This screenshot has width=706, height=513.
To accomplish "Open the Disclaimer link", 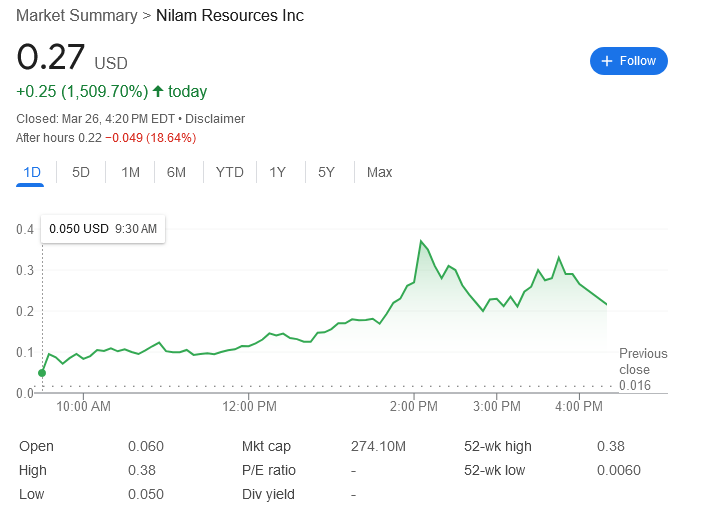I will [215, 118].
